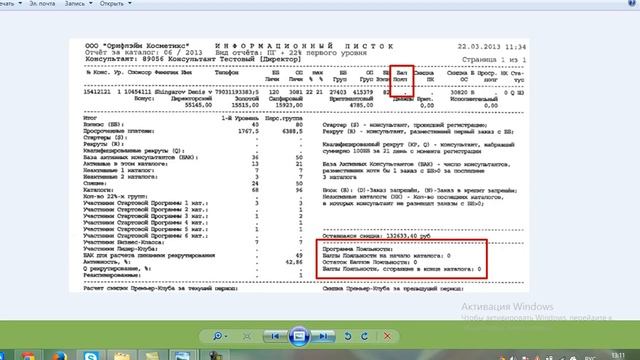Click the Оставшаяся скидка: 132633,40 руб line
The width and height of the screenshot is (640, 360).
click(376, 236)
